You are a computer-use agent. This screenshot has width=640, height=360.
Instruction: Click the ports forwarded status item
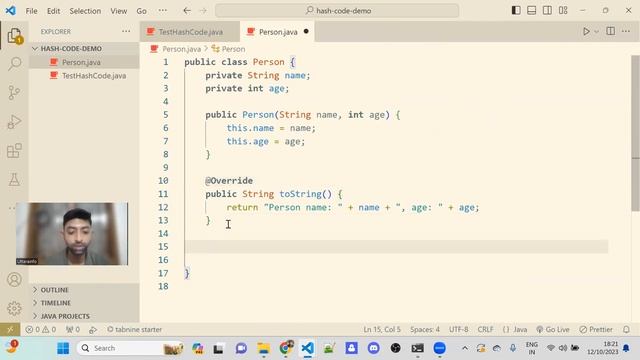(x=73, y=329)
